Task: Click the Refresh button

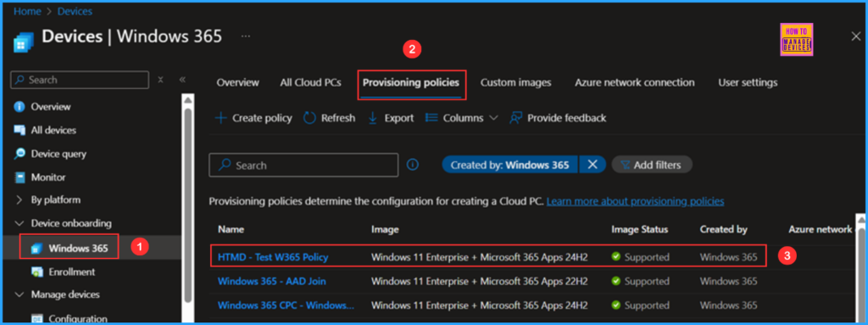Action: pyautogui.click(x=330, y=118)
